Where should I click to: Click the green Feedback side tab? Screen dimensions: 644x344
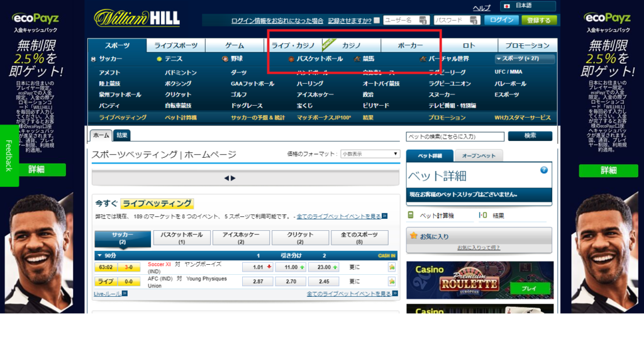(x=9, y=156)
